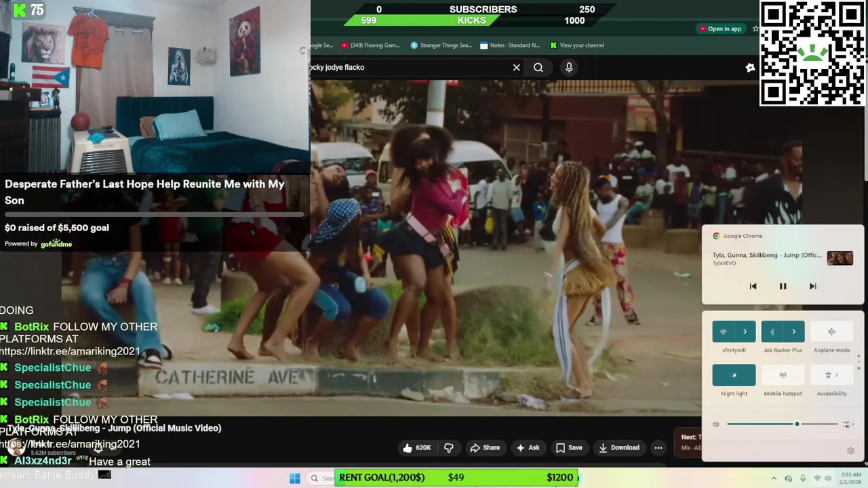Screen dimensions: 868x488
Task: Toggle the Bluetooth quick setting
Action: [x=772, y=331]
